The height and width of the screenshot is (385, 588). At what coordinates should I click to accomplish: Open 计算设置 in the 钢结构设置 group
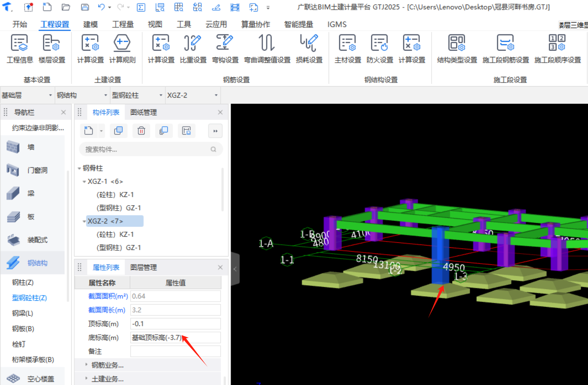(412, 49)
